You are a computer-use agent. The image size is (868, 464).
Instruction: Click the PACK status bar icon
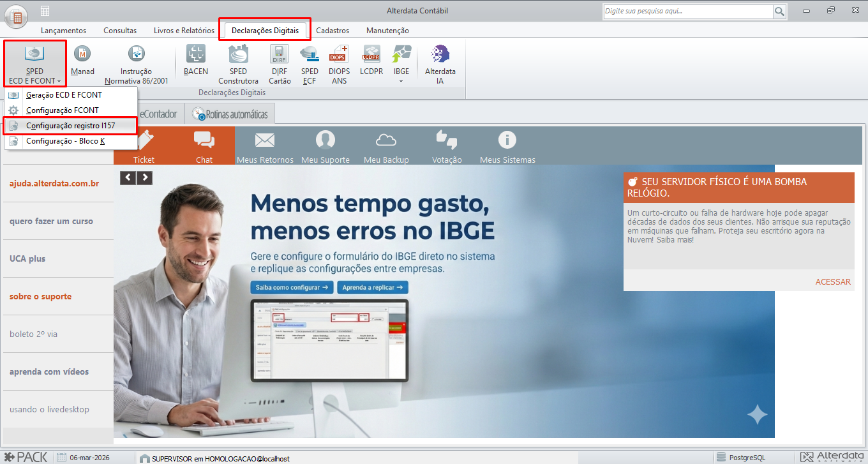26,457
